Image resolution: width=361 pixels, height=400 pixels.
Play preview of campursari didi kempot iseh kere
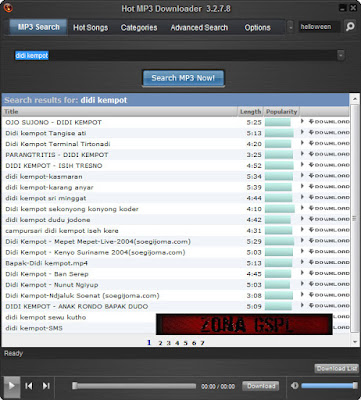pos(302,230)
